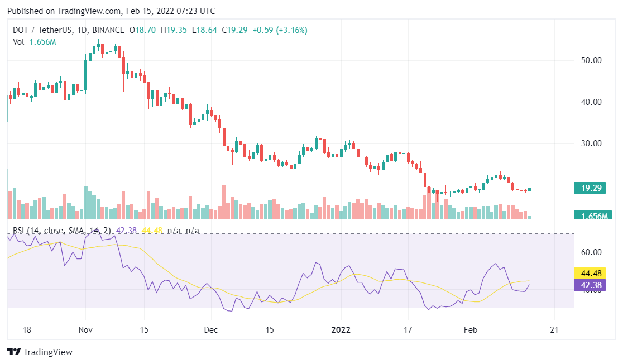Screen dimensions: 623x364
Task: Click the 30.00 price scale label
Action: pos(591,143)
